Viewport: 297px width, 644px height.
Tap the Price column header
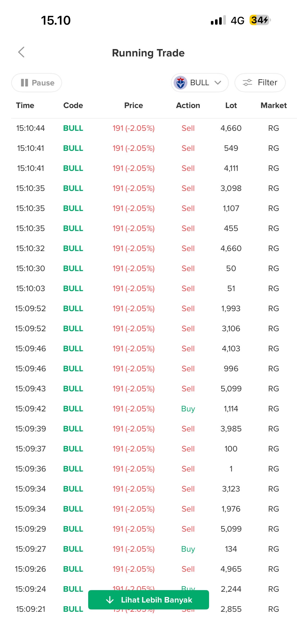[x=134, y=105]
